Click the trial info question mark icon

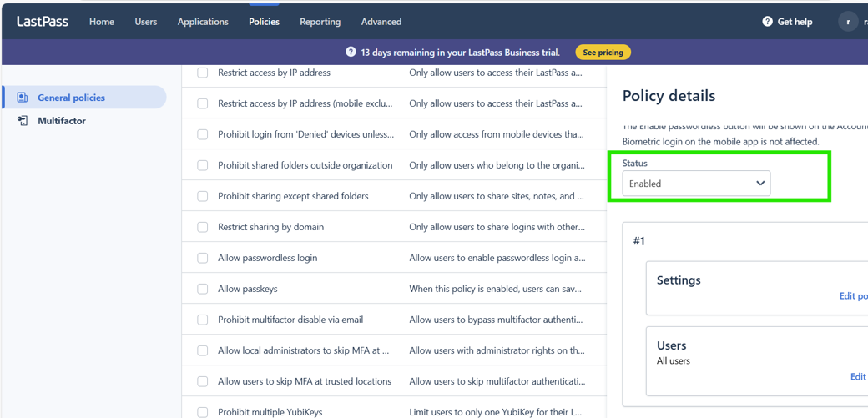click(x=351, y=53)
